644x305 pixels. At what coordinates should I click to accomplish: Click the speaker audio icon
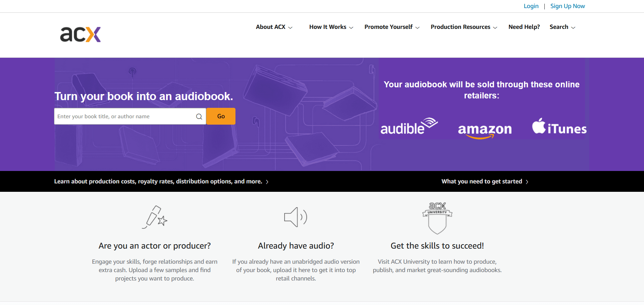[x=296, y=217]
